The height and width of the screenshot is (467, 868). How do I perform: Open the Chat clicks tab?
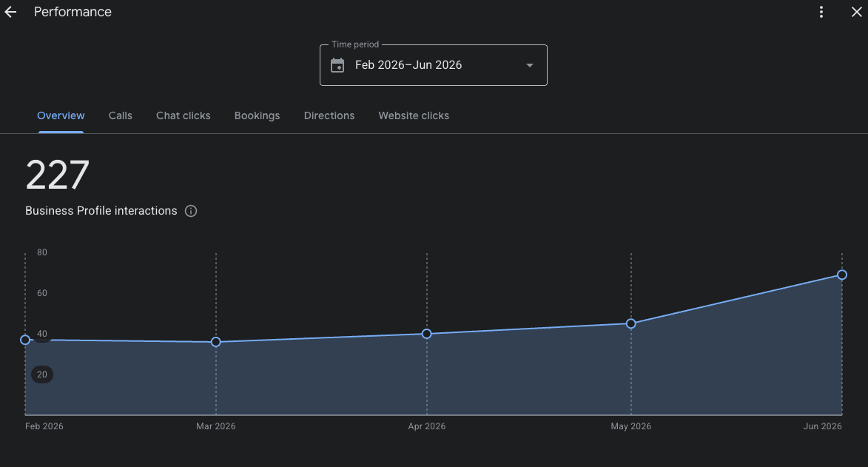click(184, 115)
